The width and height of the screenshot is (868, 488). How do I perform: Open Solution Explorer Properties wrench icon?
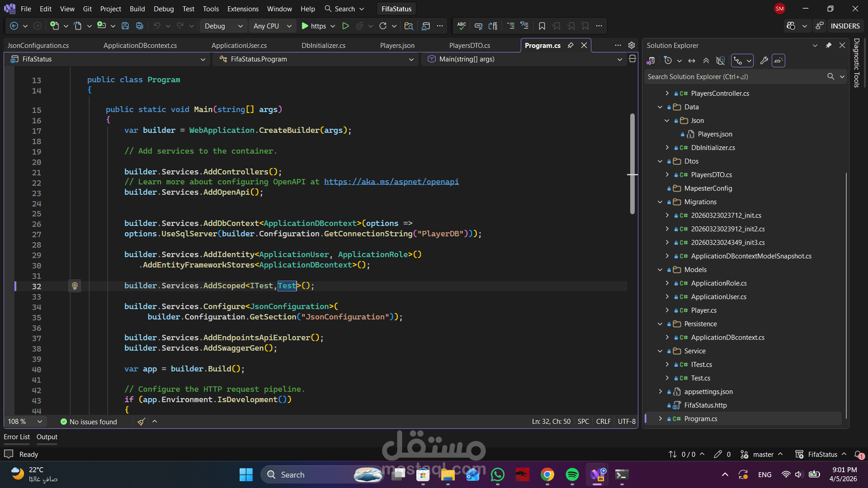pyautogui.click(x=764, y=61)
